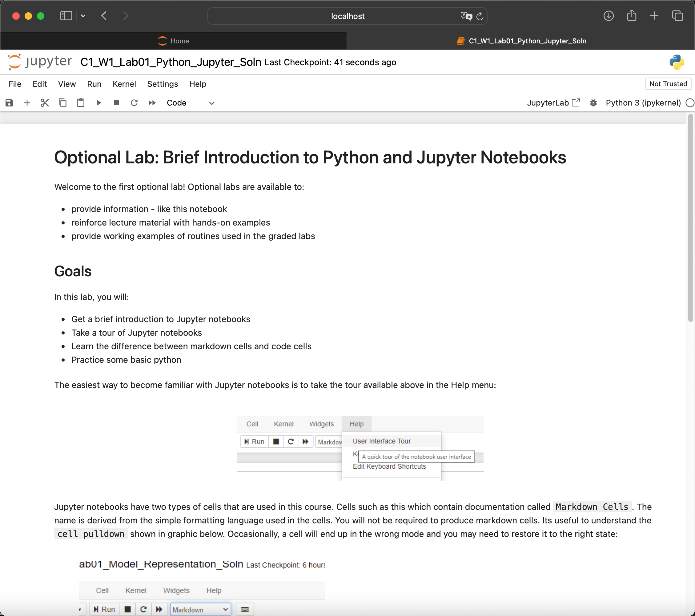Click the Optional Lab heading
This screenshot has width=695, height=616.
tap(310, 158)
